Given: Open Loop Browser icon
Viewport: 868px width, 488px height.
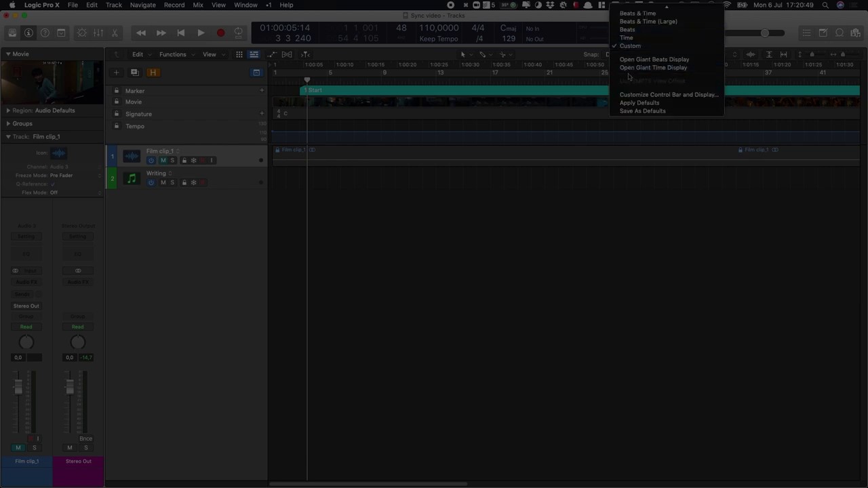Looking at the screenshot, I should [x=840, y=33].
